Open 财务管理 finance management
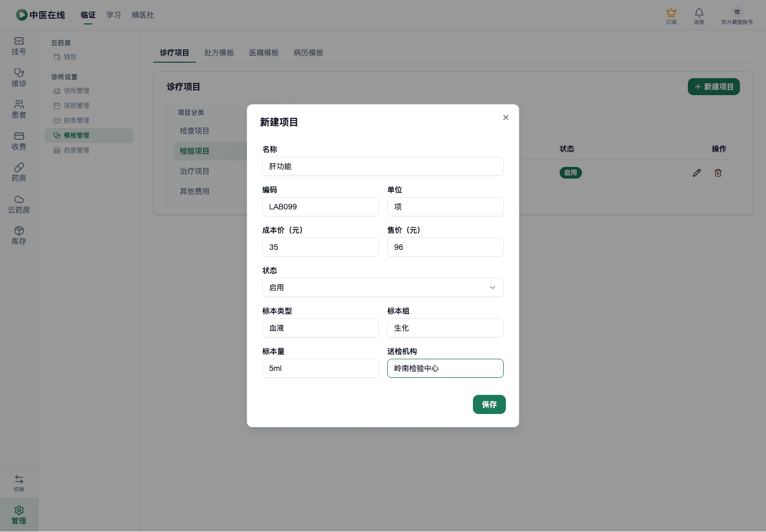 (88, 121)
